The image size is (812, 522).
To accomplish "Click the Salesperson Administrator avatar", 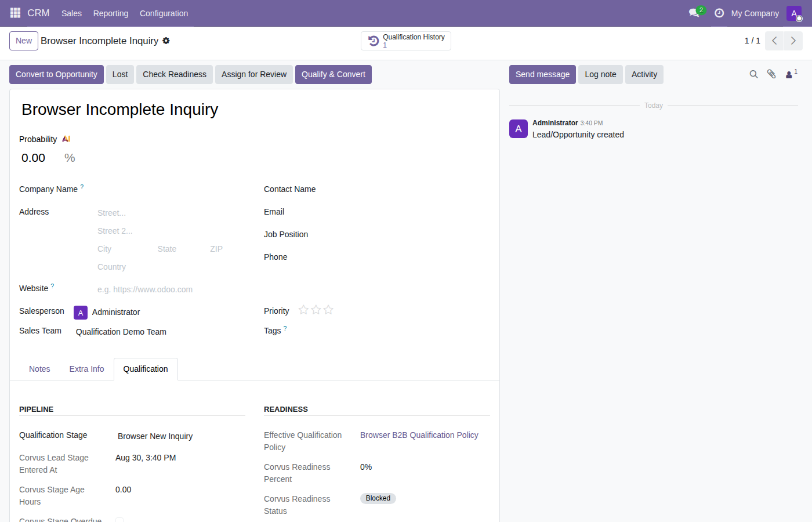I will click(x=81, y=313).
